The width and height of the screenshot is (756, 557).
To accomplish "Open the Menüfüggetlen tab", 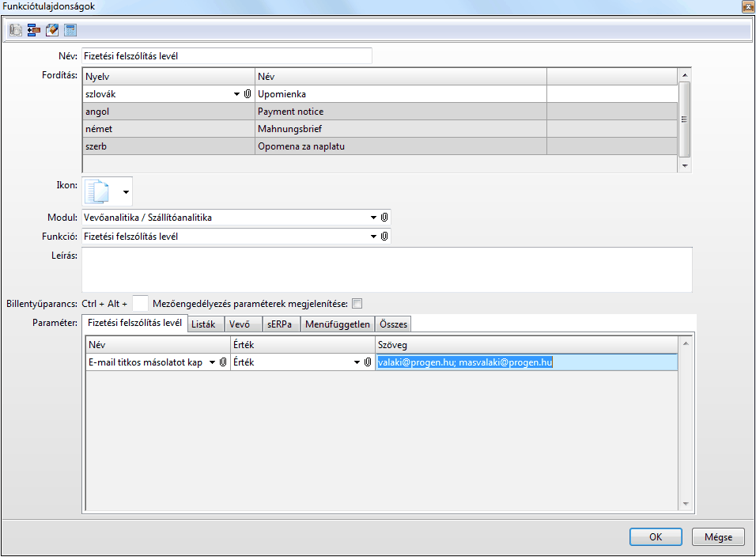I will pos(338,324).
